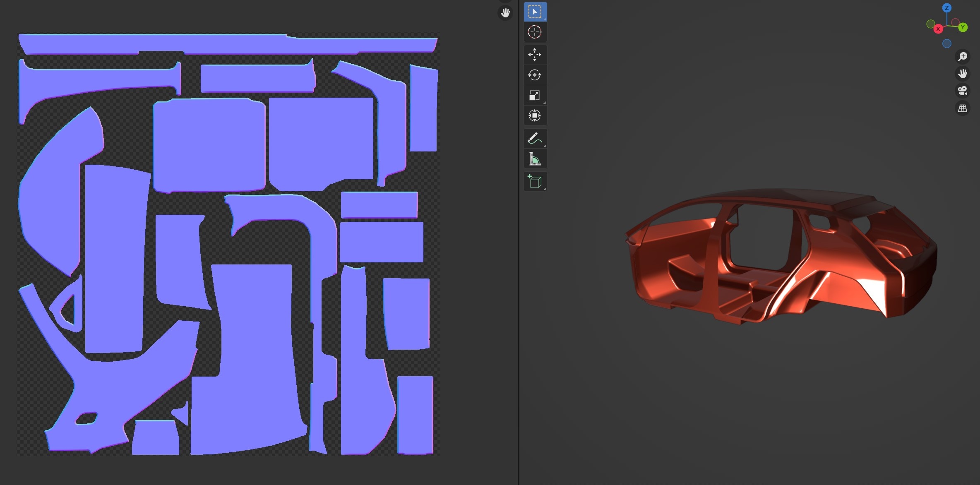980x485 pixels.
Task: Switch between perspective and orthographic view
Action: (x=963, y=108)
